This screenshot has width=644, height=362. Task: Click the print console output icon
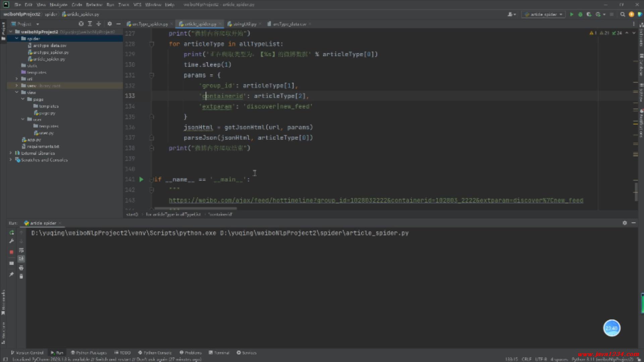21,268
